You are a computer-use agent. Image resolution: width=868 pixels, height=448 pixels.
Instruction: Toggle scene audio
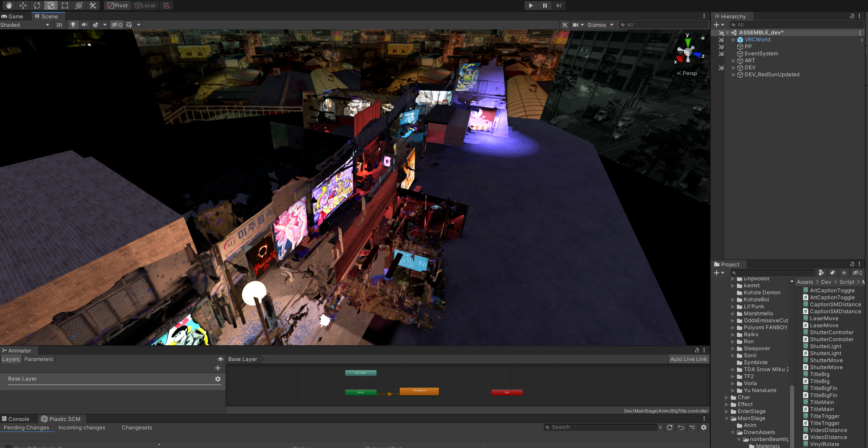(x=84, y=25)
